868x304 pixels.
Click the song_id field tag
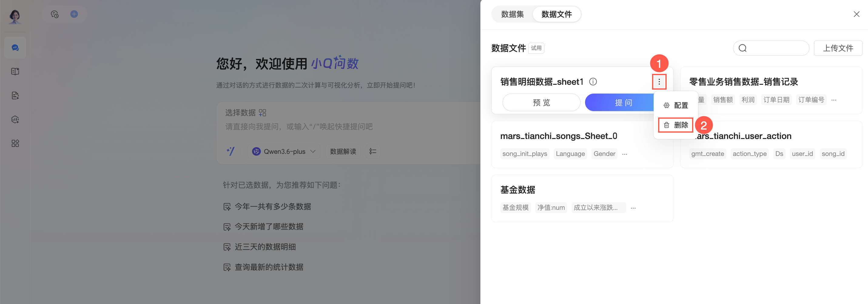point(833,154)
